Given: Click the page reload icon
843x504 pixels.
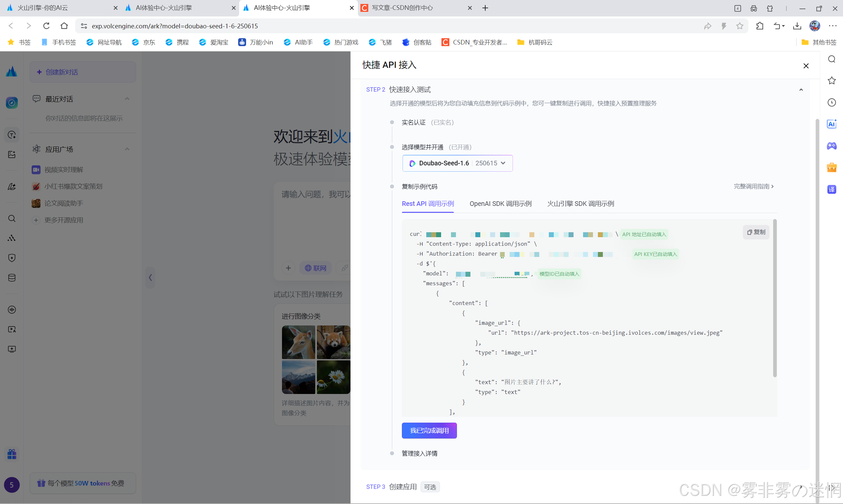Looking at the screenshot, I should 46,26.
